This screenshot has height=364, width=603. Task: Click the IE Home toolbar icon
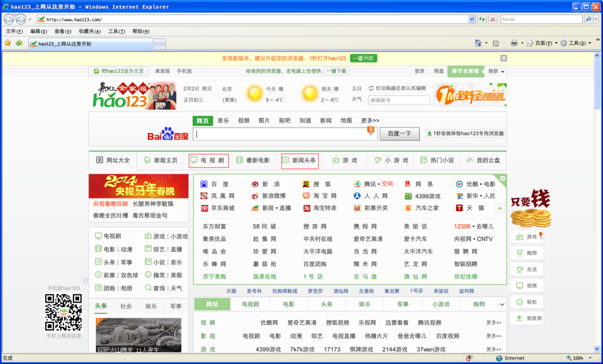tap(478, 43)
